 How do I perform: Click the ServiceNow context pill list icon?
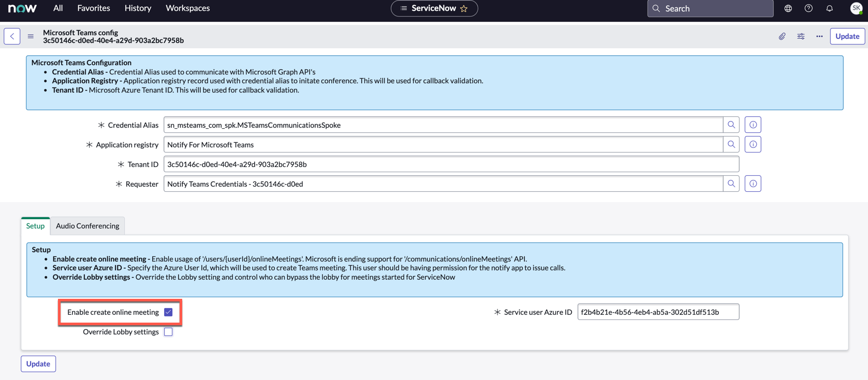[404, 8]
